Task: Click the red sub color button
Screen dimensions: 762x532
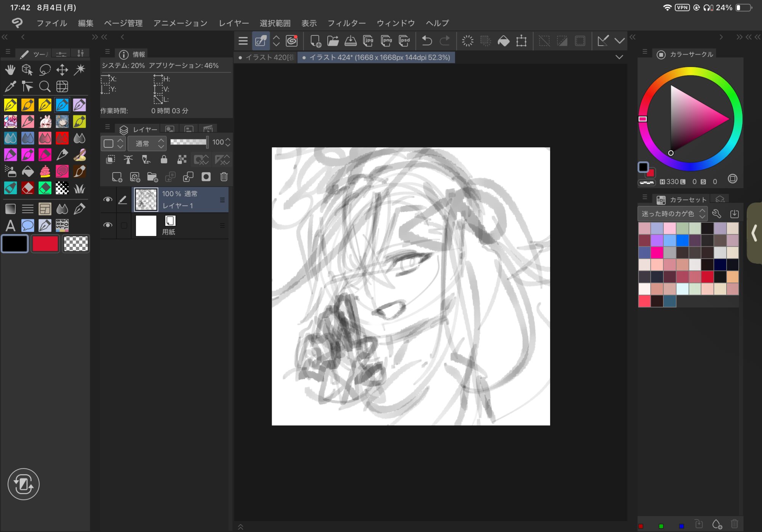Action: pyautogui.click(x=45, y=244)
